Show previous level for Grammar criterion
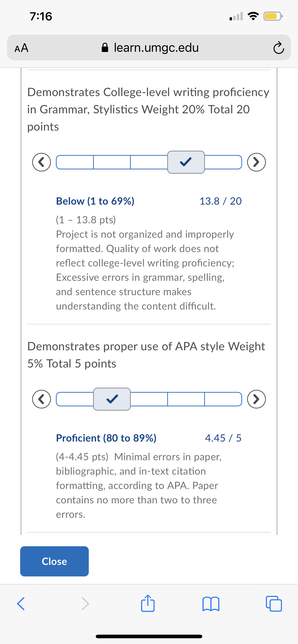 [41, 162]
